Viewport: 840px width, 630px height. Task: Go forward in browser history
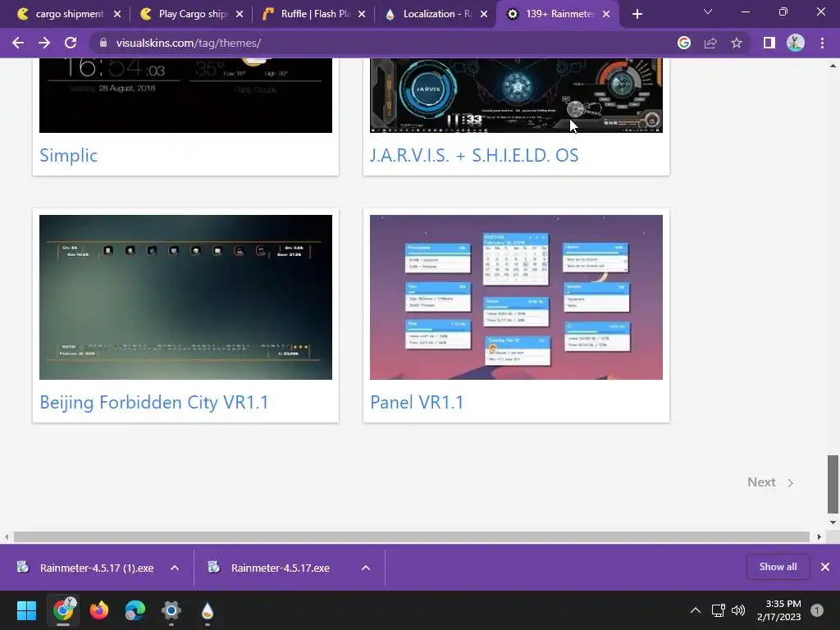pyautogui.click(x=44, y=43)
